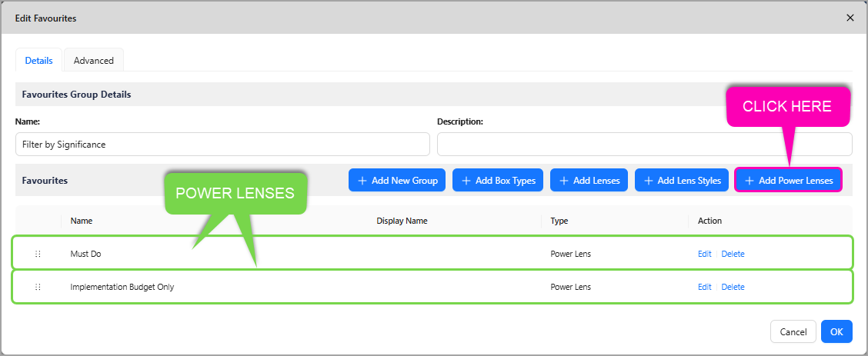Click drag handle icon for Must Do row
The width and height of the screenshot is (868, 356).
click(38, 254)
